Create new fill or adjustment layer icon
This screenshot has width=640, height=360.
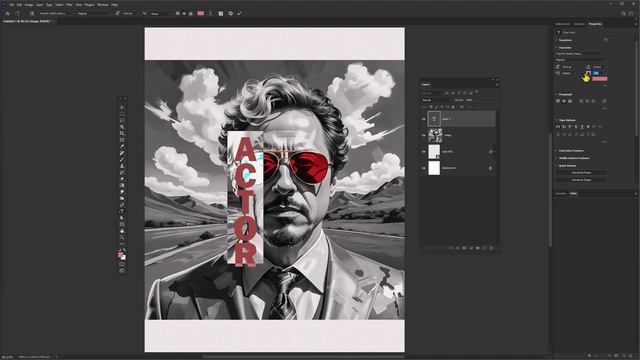click(x=471, y=248)
